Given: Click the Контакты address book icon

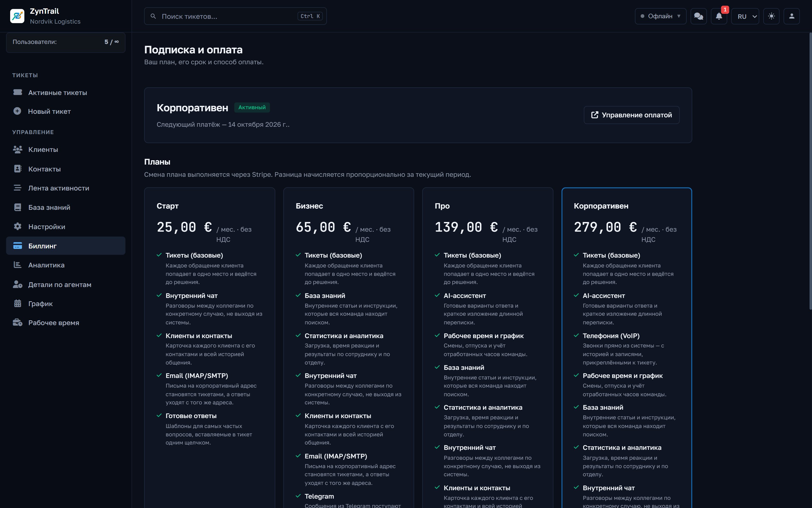Looking at the screenshot, I should coord(18,169).
